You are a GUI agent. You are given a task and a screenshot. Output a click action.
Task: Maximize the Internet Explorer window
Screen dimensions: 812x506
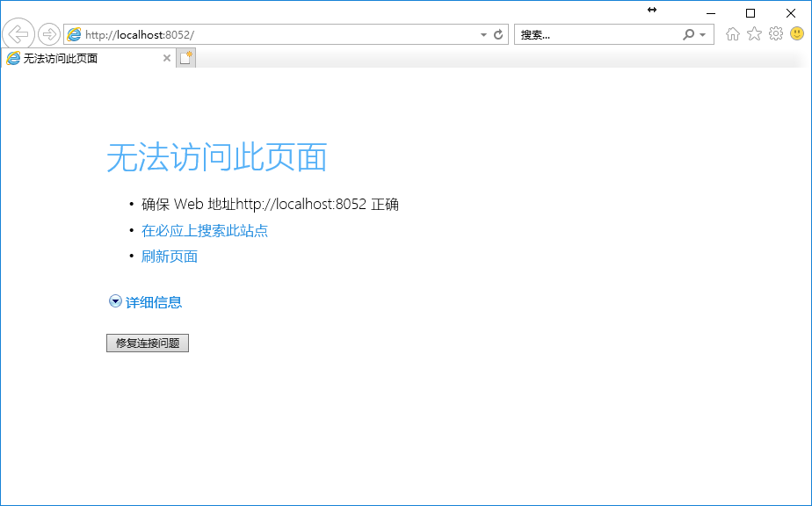(750, 12)
